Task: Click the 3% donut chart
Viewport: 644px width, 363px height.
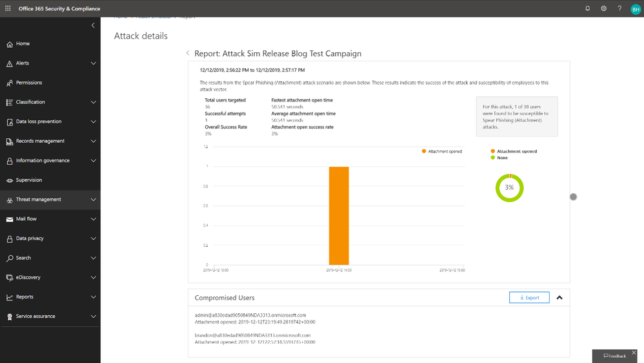Action: tap(509, 188)
